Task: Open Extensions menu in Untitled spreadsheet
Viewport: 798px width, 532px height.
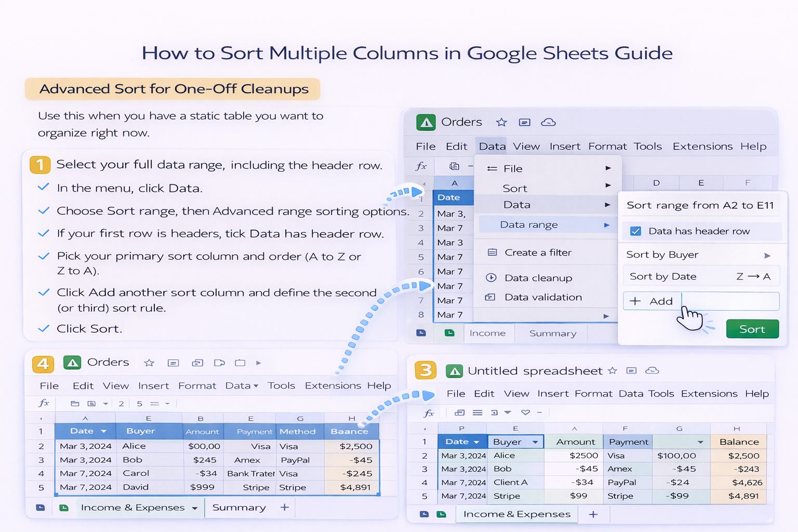Action: tap(709, 394)
